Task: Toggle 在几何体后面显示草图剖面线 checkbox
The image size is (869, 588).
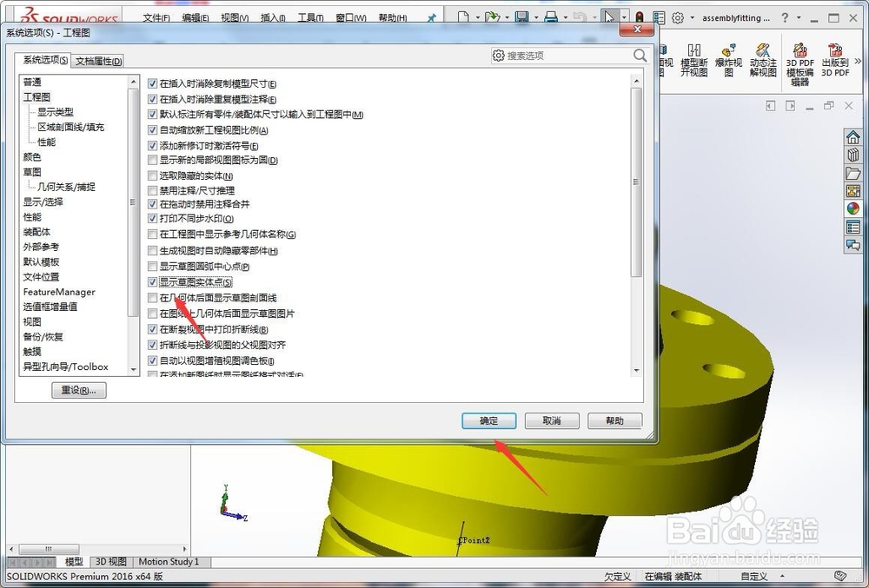Action: coord(152,298)
